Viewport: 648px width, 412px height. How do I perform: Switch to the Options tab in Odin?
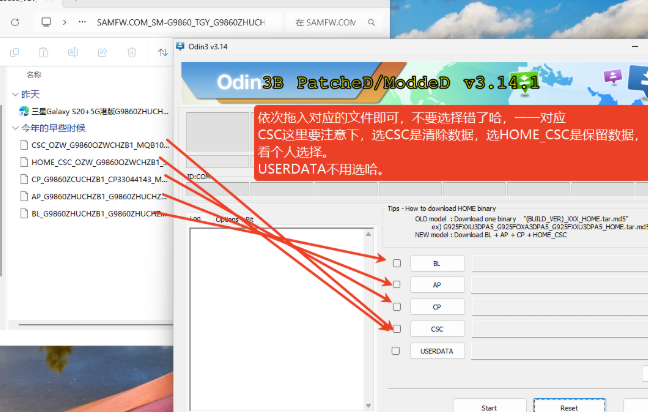pyautogui.click(x=227, y=219)
